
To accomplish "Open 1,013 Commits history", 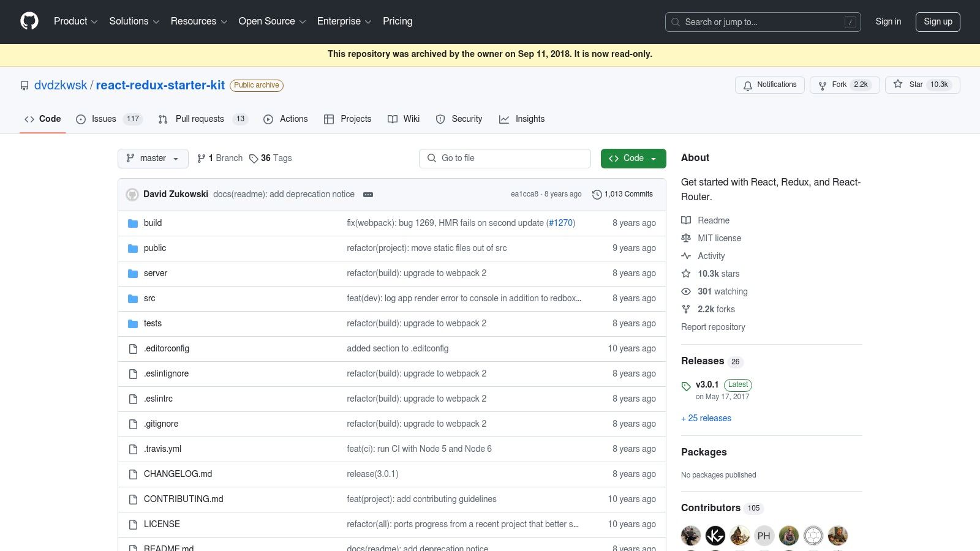I will click(x=622, y=194).
